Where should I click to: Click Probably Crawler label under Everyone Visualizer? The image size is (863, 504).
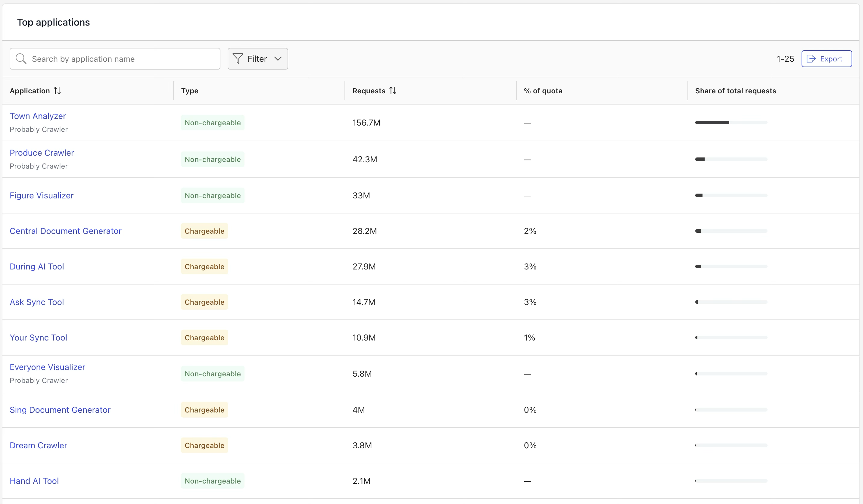tap(39, 381)
